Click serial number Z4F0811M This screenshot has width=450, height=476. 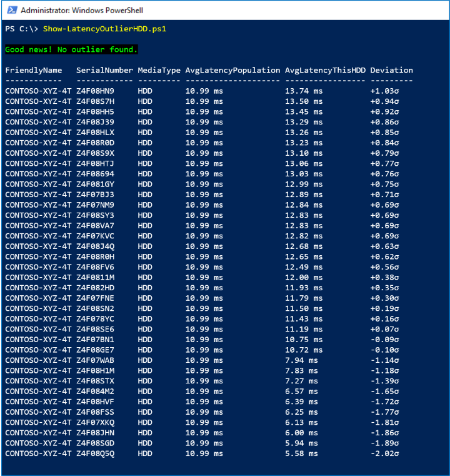(95, 278)
